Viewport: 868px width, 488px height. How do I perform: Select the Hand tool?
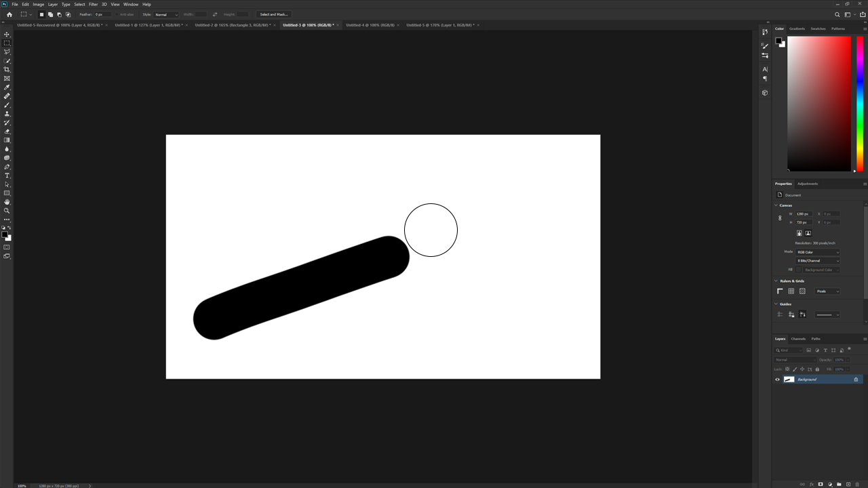[x=7, y=202]
